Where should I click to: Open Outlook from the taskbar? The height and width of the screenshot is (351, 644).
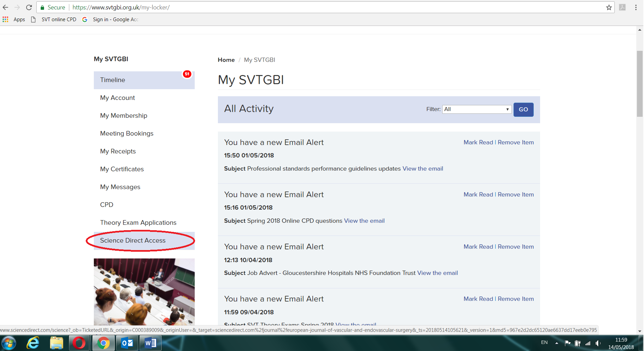[x=127, y=343]
